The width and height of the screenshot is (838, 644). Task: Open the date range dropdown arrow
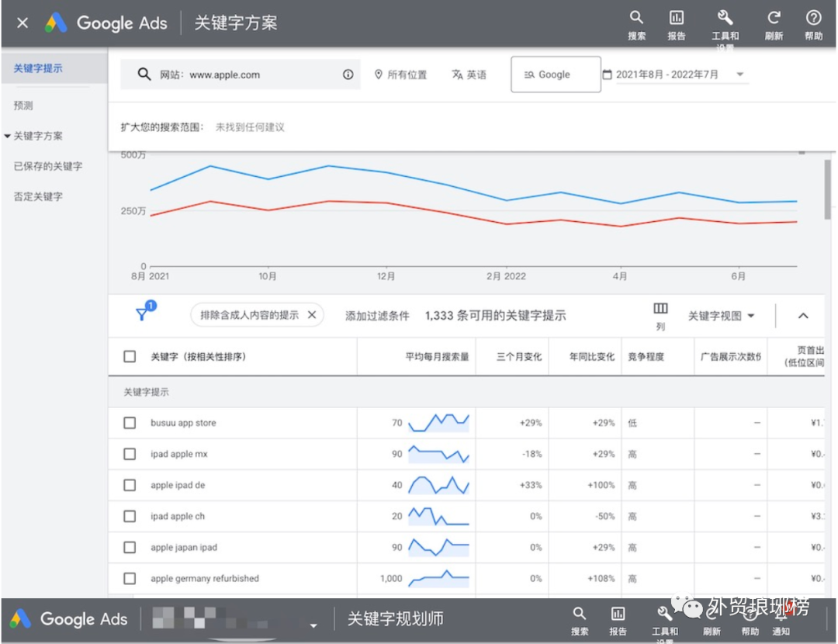(740, 74)
